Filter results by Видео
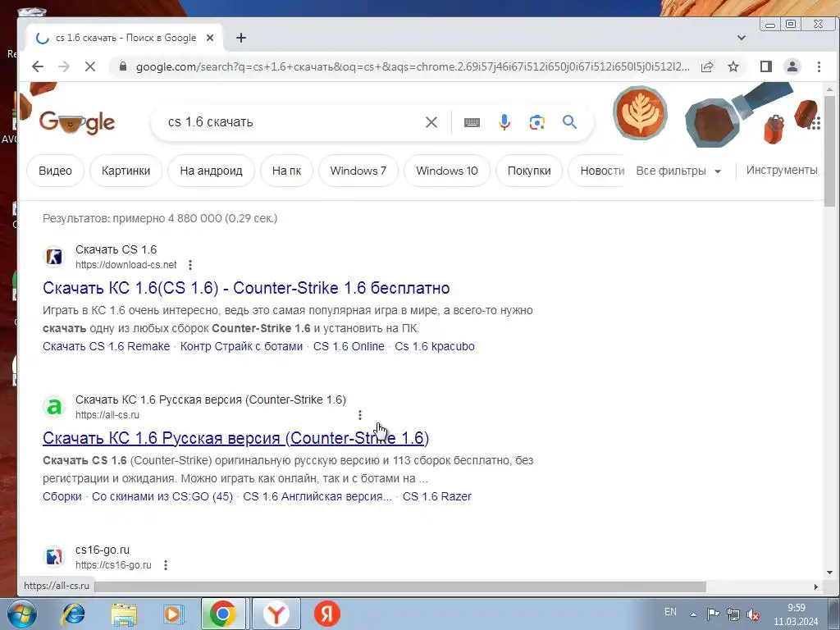The width and height of the screenshot is (840, 630). [55, 171]
